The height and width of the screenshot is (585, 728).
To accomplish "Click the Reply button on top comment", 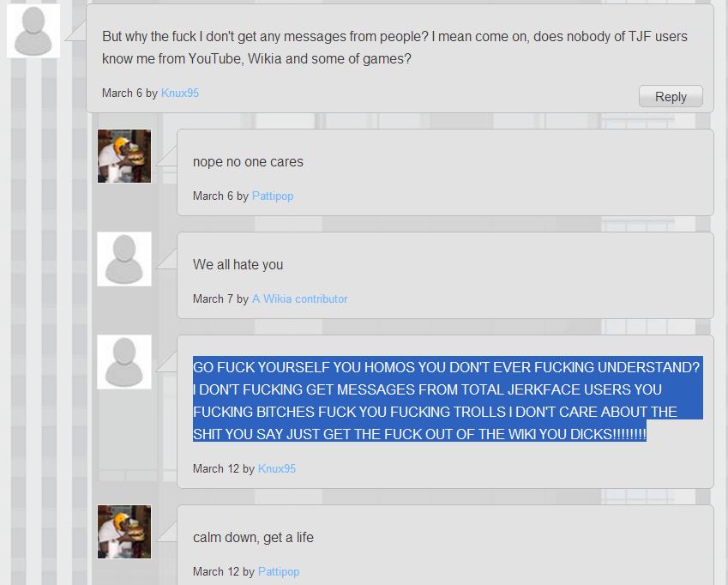I will (671, 97).
